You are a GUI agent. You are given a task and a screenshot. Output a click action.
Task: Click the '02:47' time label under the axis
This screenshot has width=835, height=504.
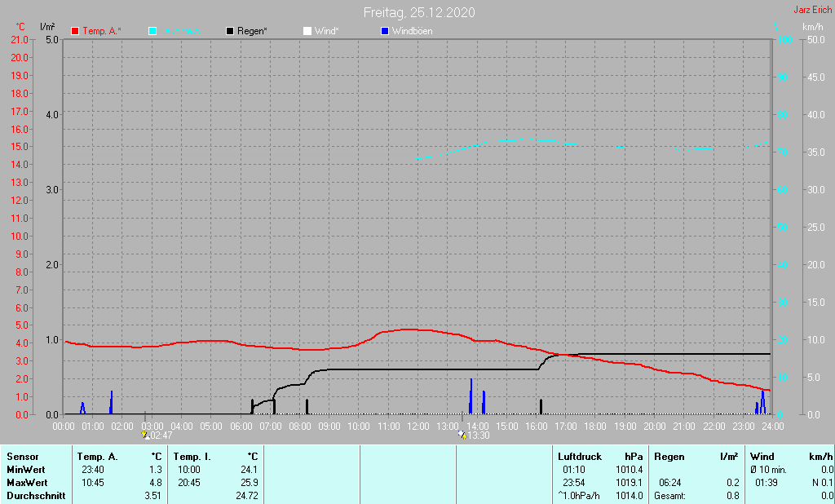161,435
